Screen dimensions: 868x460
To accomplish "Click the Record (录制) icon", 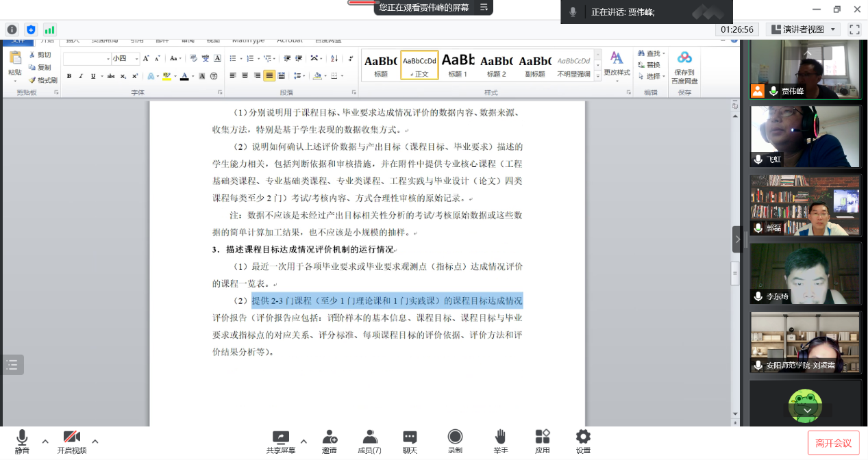I will pyautogui.click(x=455, y=441).
